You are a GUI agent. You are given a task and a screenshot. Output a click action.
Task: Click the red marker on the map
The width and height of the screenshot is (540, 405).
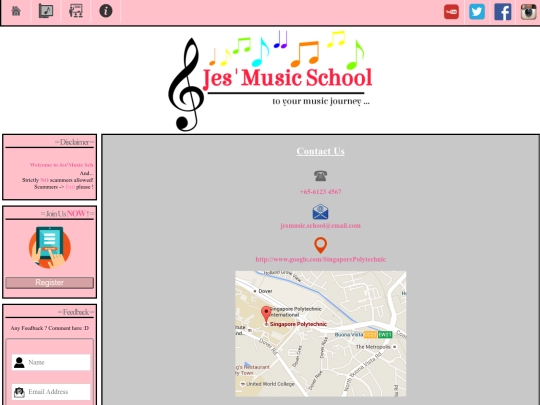point(266,314)
